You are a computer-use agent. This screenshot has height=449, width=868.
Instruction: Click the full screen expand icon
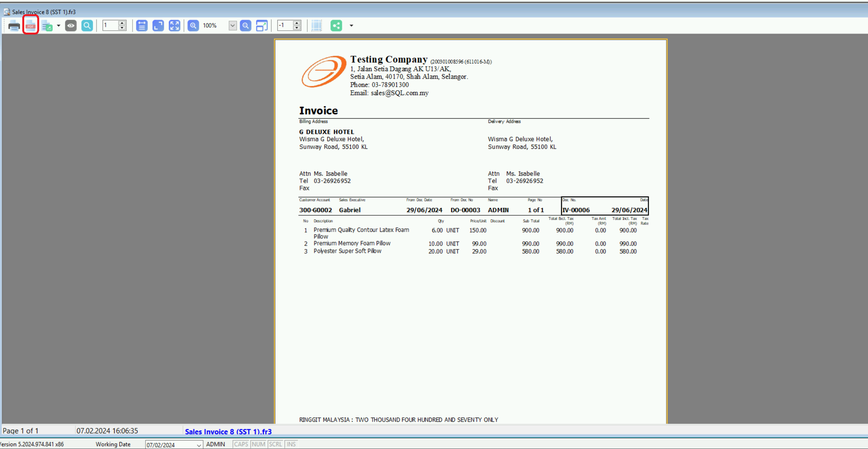(174, 25)
